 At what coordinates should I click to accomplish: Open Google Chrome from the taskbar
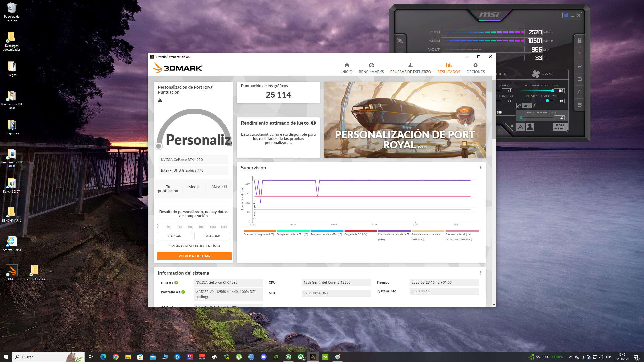pyautogui.click(x=115, y=357)
